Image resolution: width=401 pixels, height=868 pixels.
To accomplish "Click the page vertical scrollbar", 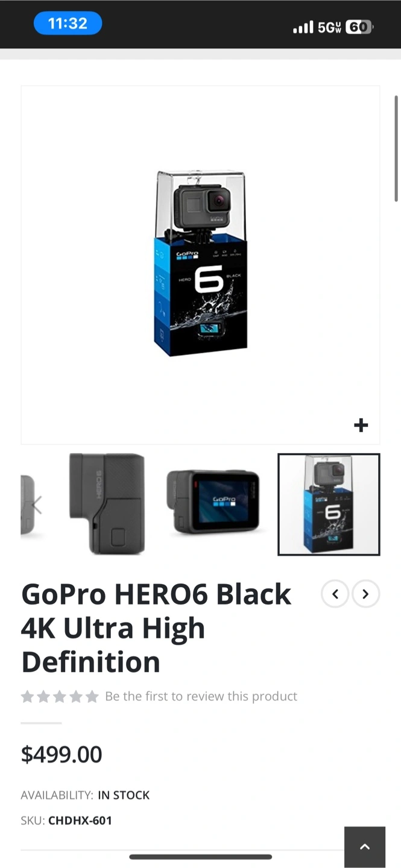I will click(396, 148).
